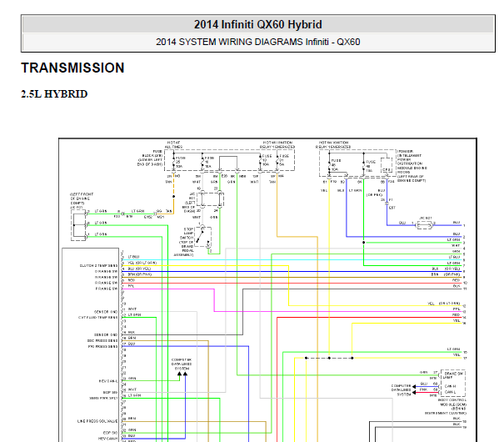Click the 'SENS PWR SPLY' label
The image size is (504, 442).
point(103,399)
